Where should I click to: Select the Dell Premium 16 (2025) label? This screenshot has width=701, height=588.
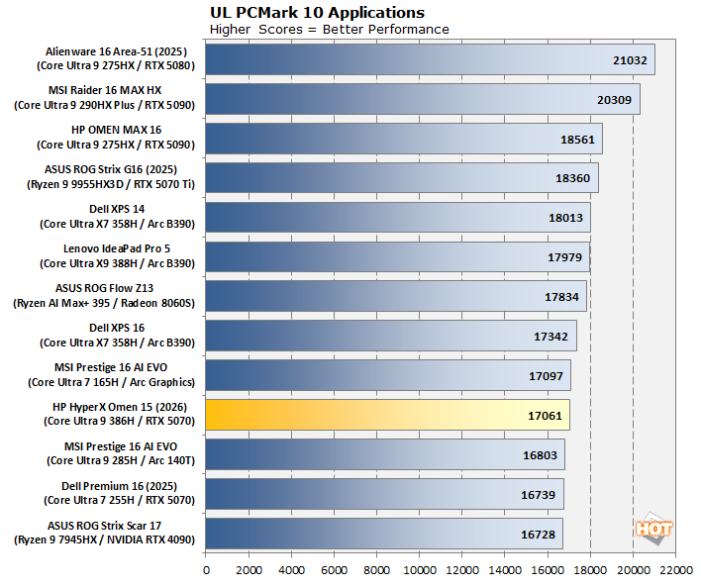click(119, 486)
